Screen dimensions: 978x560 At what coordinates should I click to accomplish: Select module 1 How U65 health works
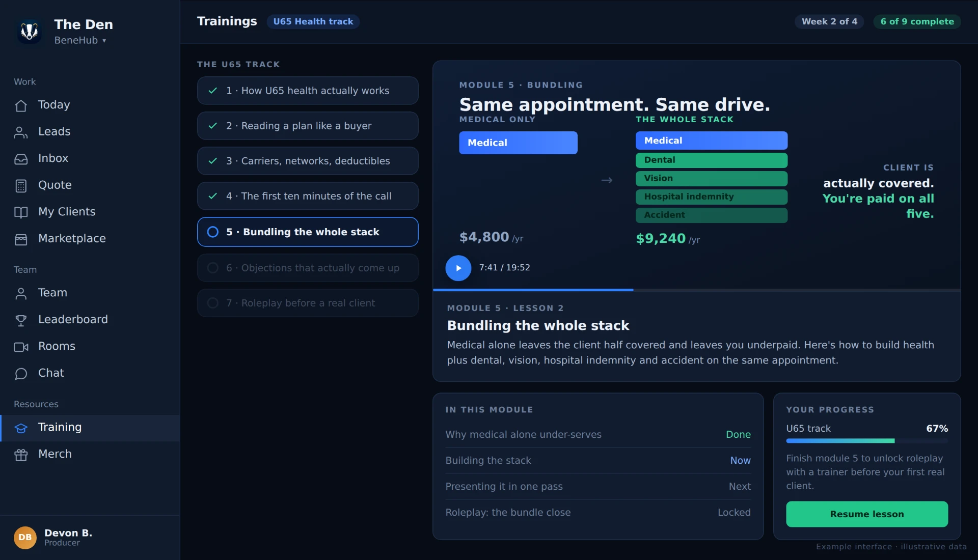coord(308,91)
